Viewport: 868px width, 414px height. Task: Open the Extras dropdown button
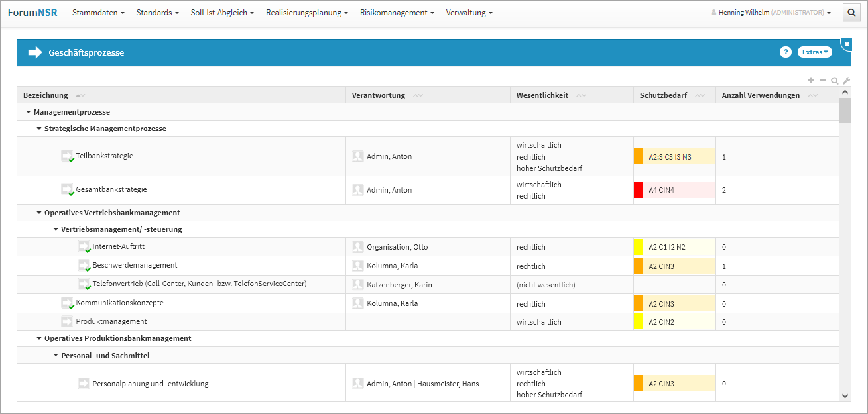point(814,52)
